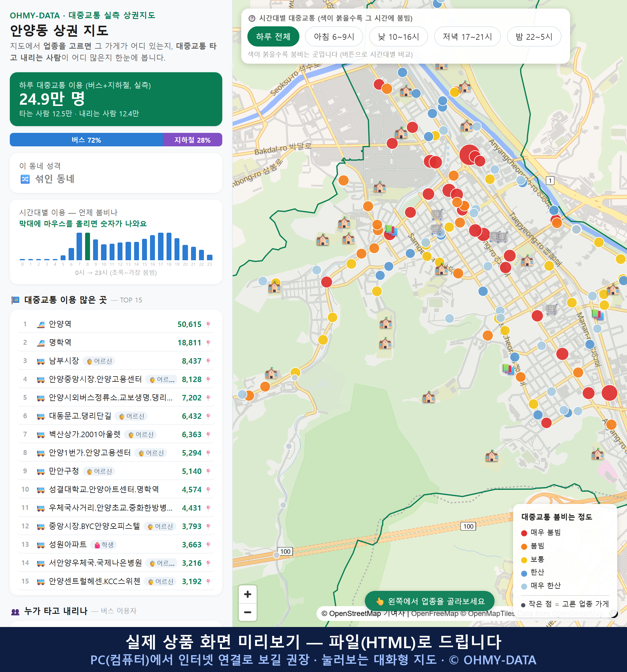Switch to 아침 6~9시 time filter
The width and height of the screenshot is (627, 672).
click(x=334, y=36)
